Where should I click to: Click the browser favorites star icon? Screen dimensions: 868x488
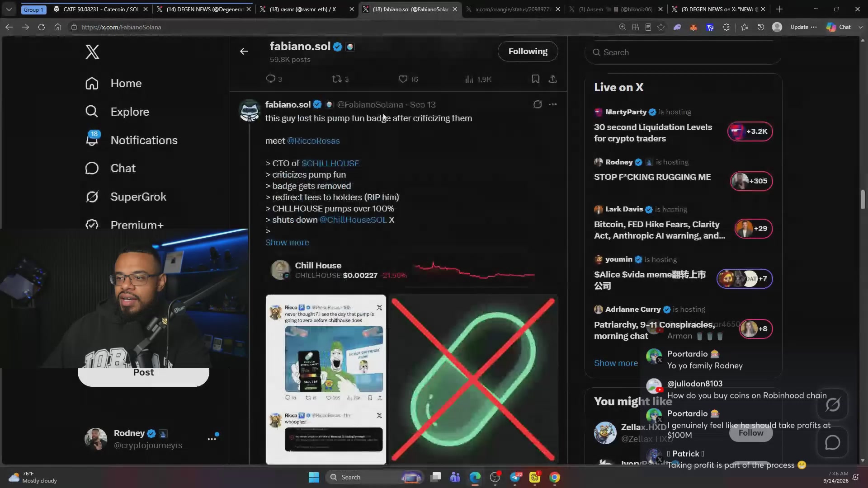coord(661,27)
